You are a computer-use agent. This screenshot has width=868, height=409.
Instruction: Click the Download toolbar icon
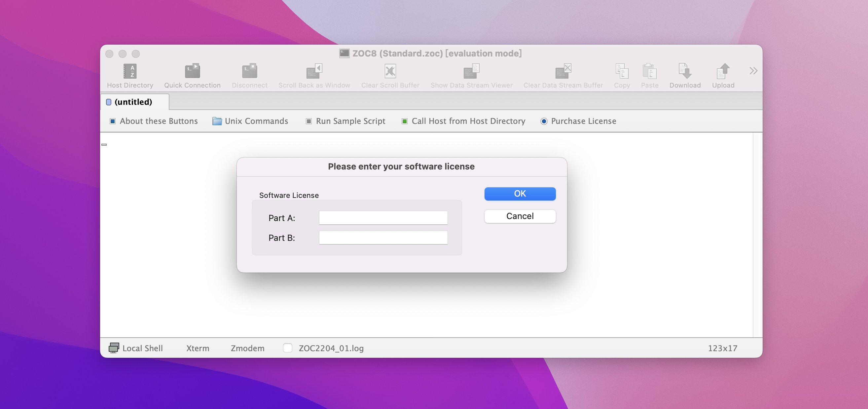click(x=685, y=71)
